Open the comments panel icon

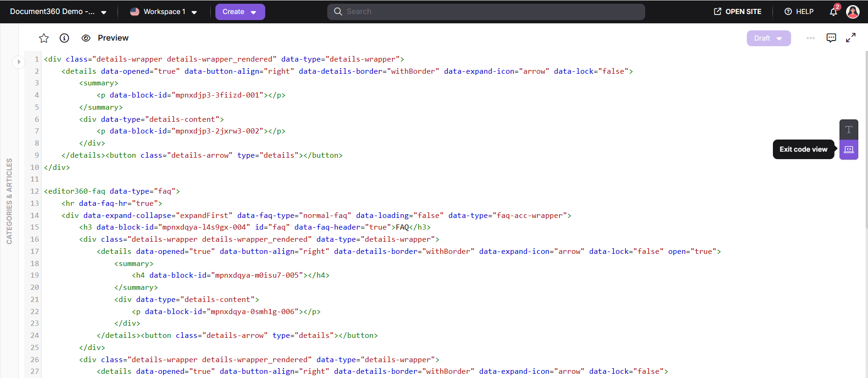(831, 38)
